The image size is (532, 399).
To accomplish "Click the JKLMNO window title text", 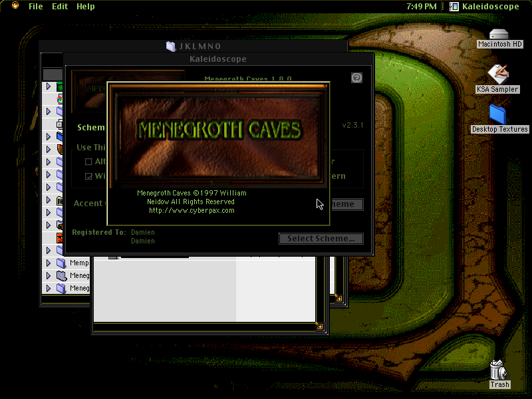I will pos(200,46).
